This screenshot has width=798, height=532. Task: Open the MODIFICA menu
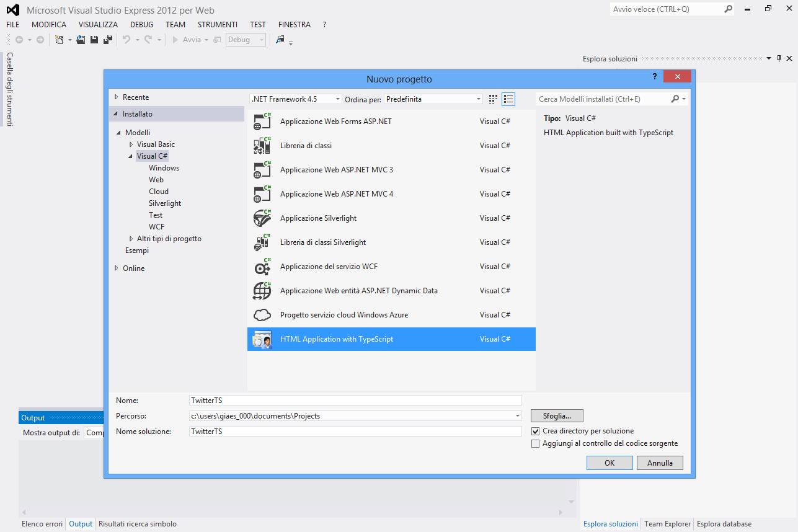click(49, 25)
